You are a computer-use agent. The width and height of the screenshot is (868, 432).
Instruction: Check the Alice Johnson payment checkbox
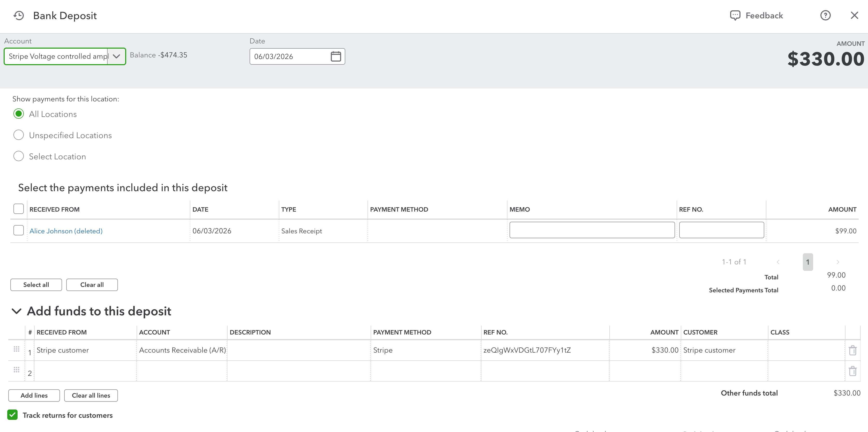point(19,230)
